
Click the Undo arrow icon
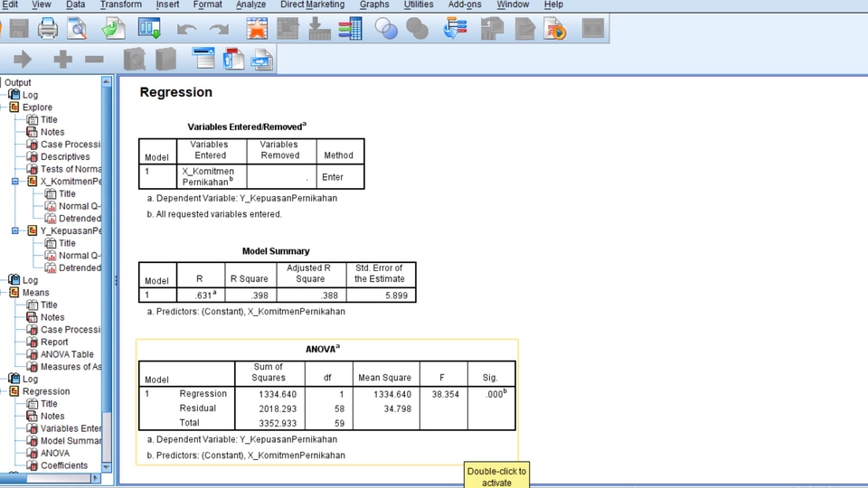pyautogui.click(x=186, y=29)
